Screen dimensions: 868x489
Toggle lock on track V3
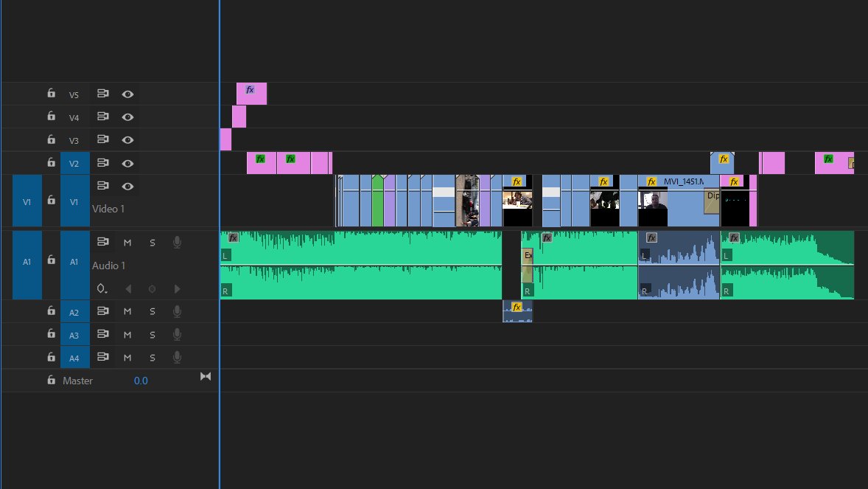click(x=51, y=139)
